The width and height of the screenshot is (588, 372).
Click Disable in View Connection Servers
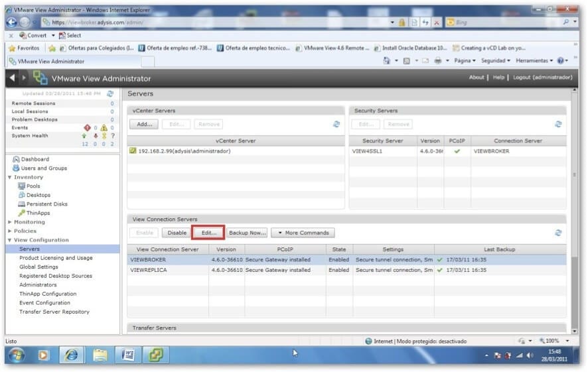click(x=177, y=233)
